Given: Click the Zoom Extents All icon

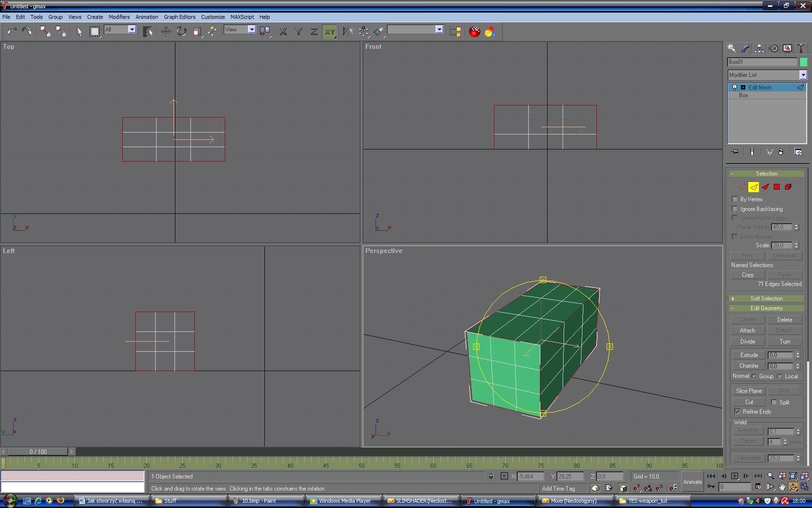Looking at the screenshot, I should [x=804, y=476].
